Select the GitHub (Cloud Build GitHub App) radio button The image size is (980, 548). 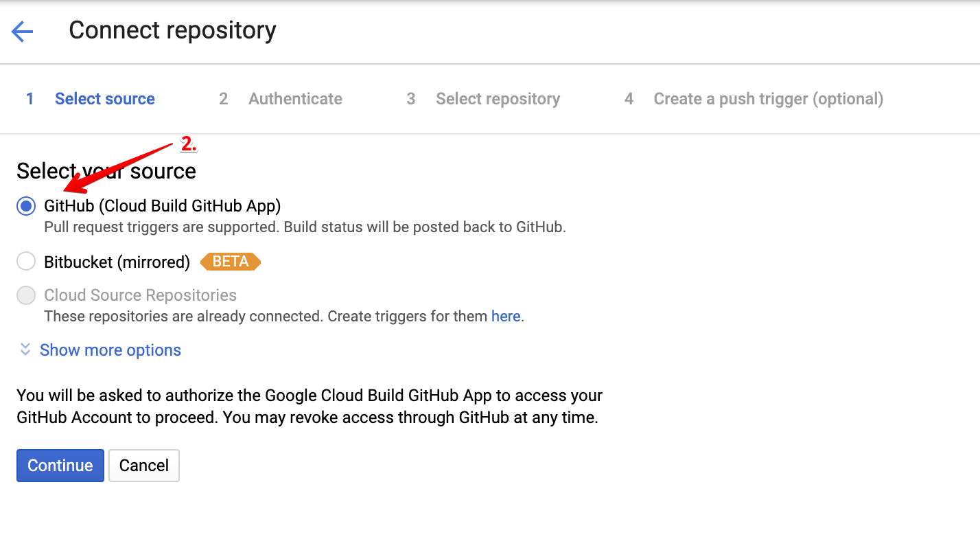(x=26, y=206)
